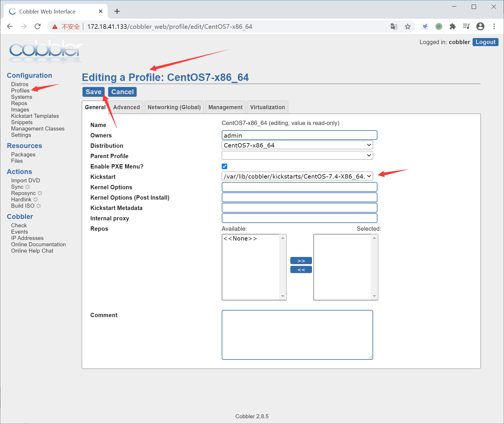This screenshot has width=504, height=424.
Task: Click the blue bird extension icon
Action: pos(425,26)
